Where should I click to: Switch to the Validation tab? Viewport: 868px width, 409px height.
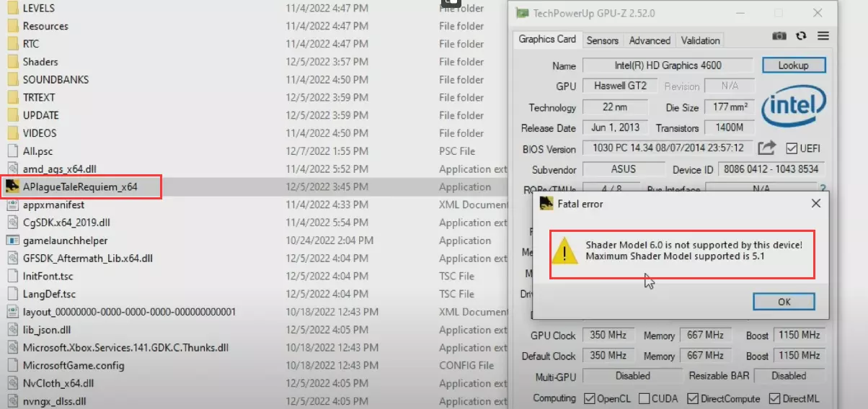click(700, 40)
